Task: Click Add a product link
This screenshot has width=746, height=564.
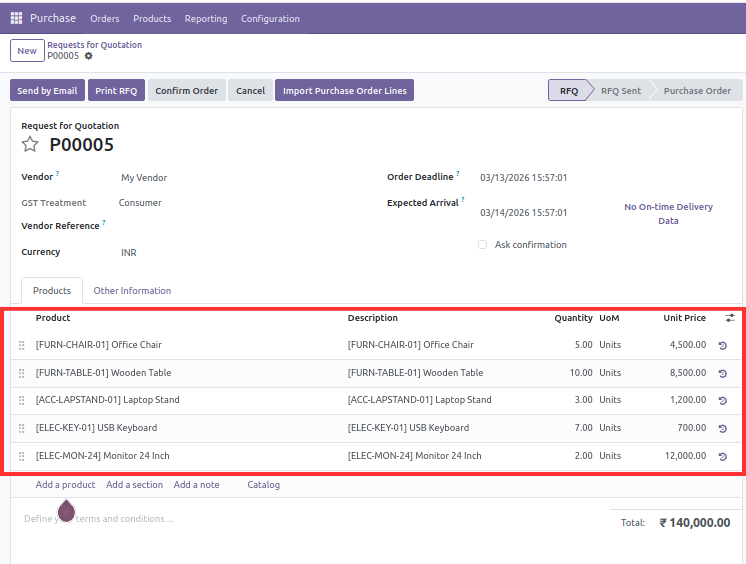Action: (x=65, y=485)
